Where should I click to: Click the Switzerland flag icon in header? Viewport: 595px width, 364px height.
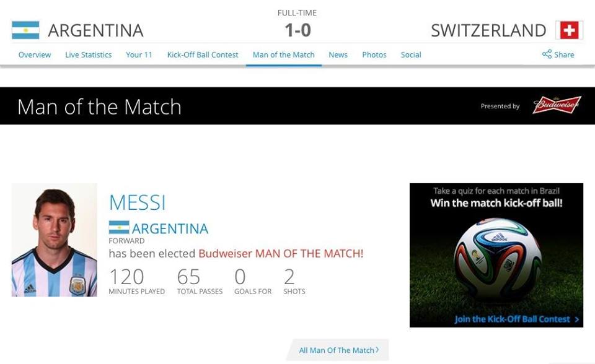pos(569,30)
